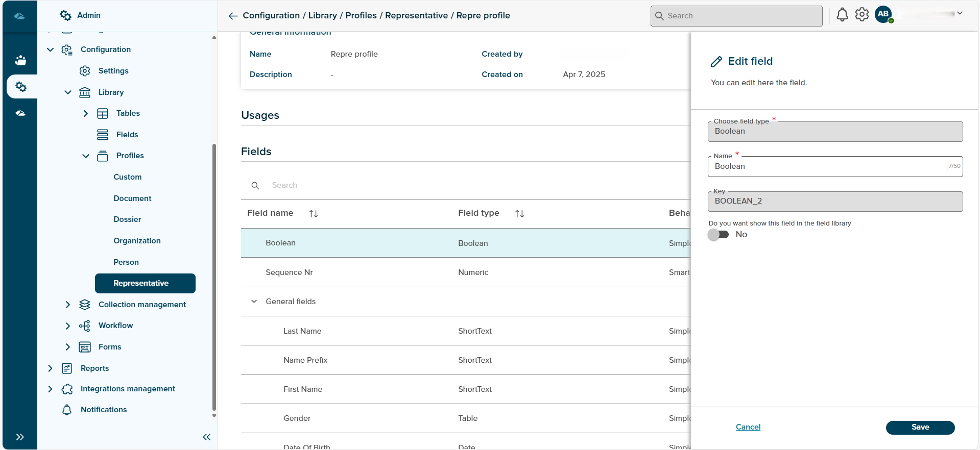
Task: Open the notifications bell in the header
Action: [842, 15]
